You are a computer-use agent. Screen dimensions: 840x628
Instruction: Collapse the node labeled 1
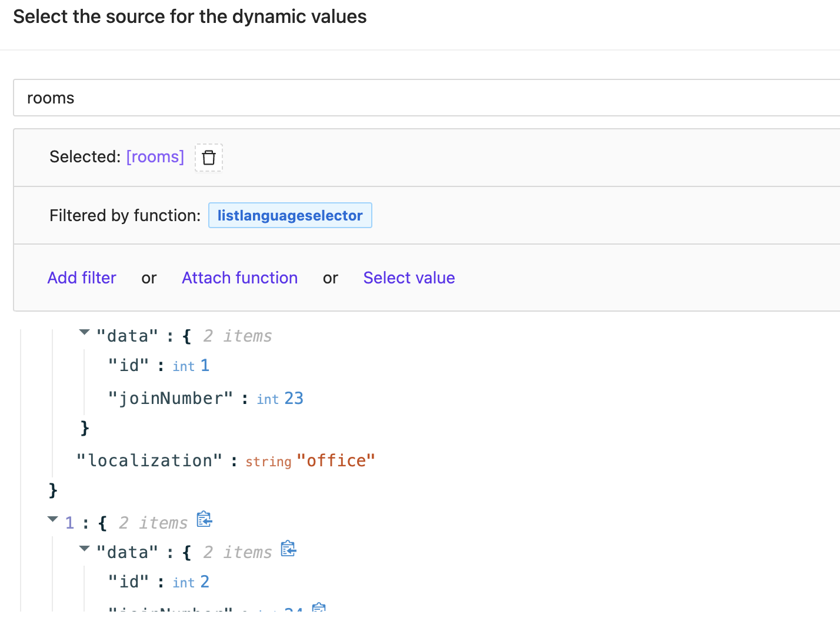tap(52, 519)
